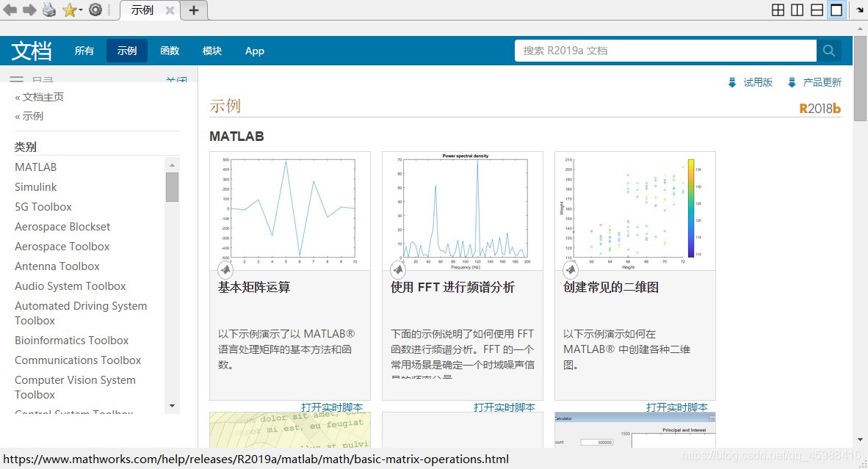The width and height of the screenshot is (868, 469).
Task: Select Communications Toolbox category
Action: point(78,360)
